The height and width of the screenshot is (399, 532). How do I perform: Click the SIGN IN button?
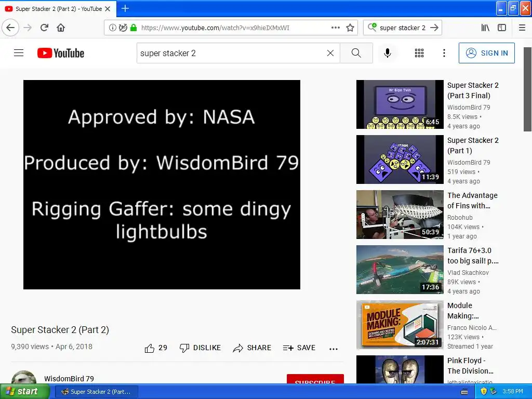pos(486,53)
